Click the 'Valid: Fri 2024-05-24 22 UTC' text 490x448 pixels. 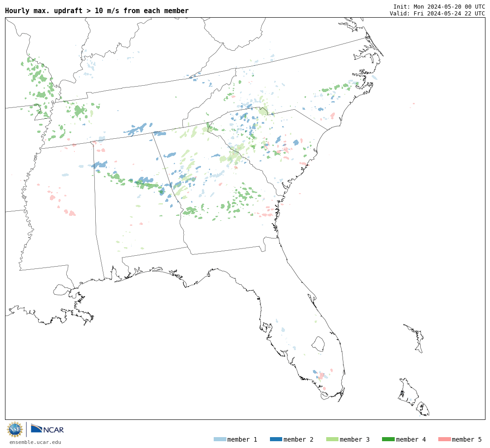(437, 14)
